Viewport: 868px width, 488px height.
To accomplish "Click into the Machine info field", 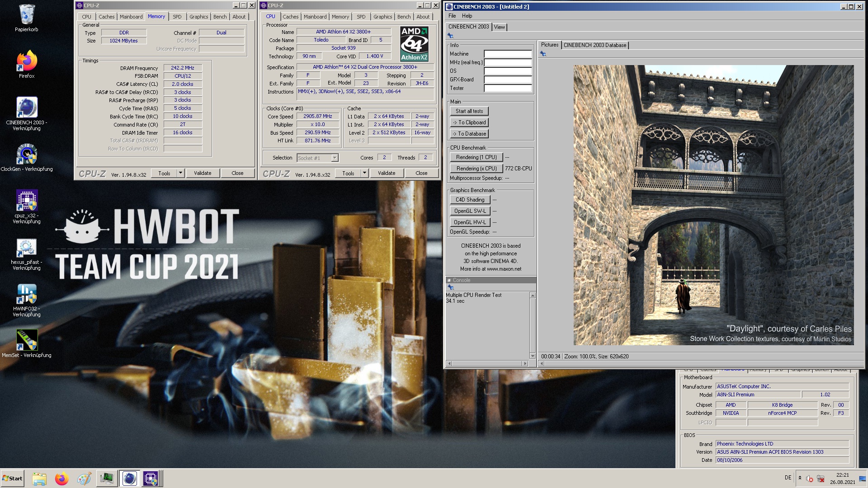I will pyautogui.click(x=508, y=54).
